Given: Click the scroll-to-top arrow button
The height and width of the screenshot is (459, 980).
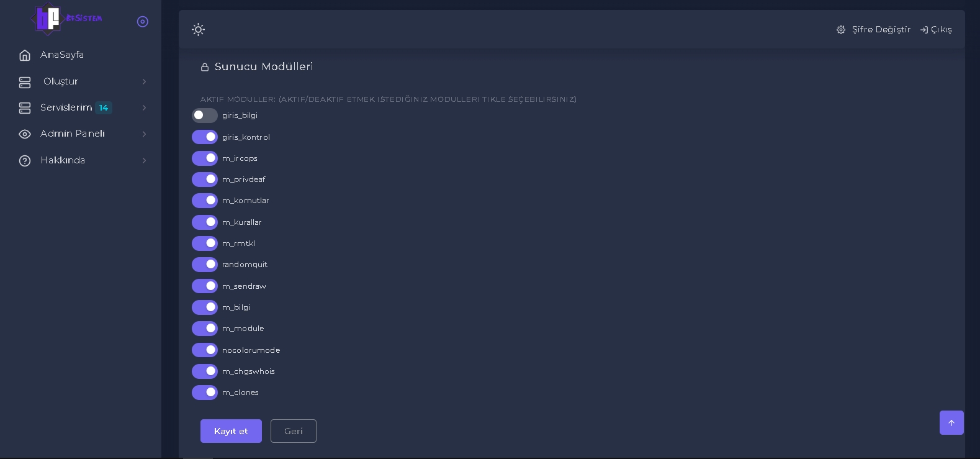Looking at the screenshot, I should coord(951,423).
